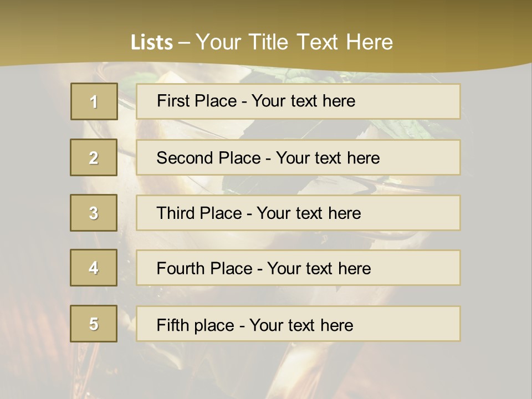The image size is (532, 399).
Task: Click the Third Place text bar
Action: click(298, 213)
